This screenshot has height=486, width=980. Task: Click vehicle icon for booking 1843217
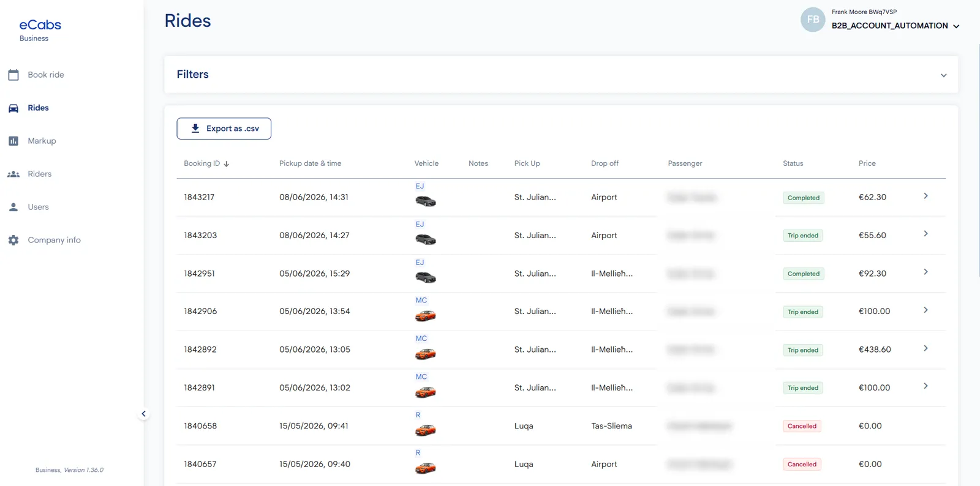coord(426,201)
